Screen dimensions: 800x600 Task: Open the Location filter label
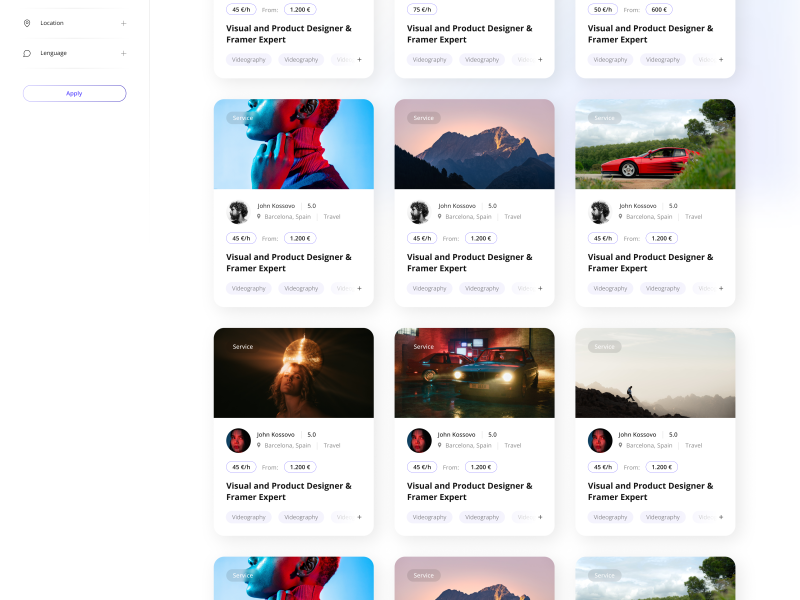52,23
